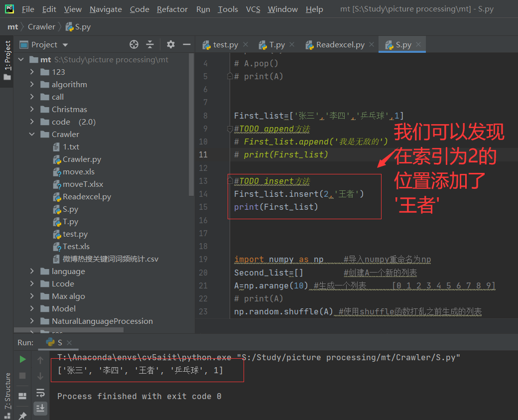Click the Help menu

point(314,9)
